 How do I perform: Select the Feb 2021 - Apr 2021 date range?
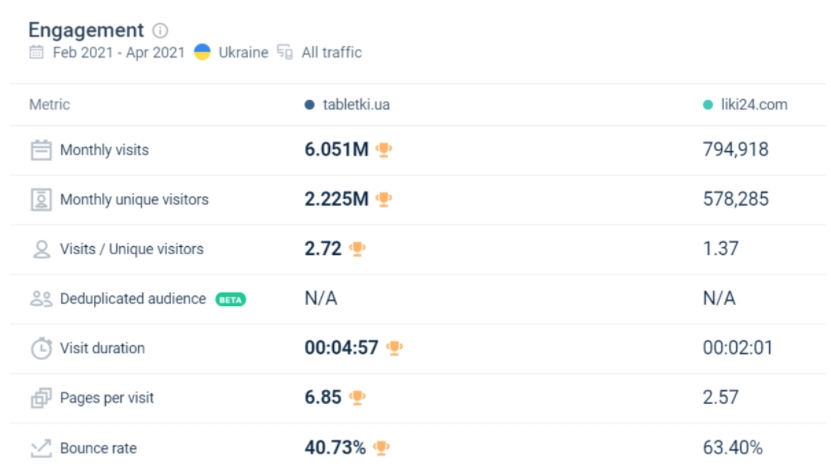pos(118,53)
